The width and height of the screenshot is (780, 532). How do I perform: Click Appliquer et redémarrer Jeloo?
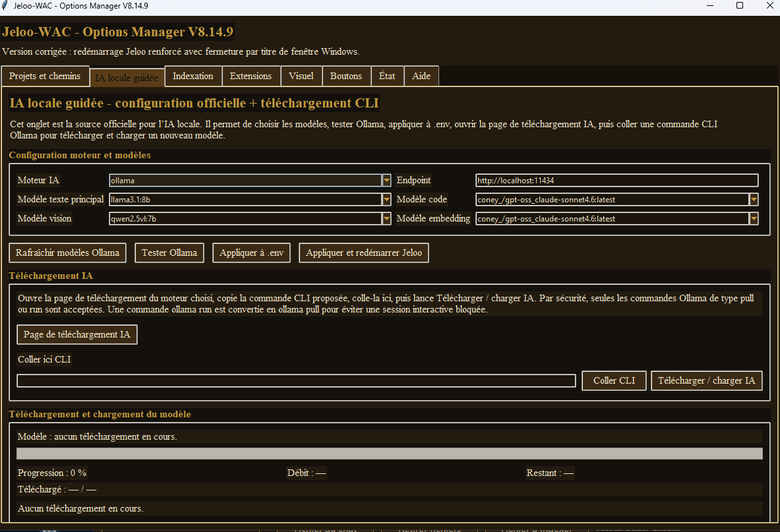[364, 252]
